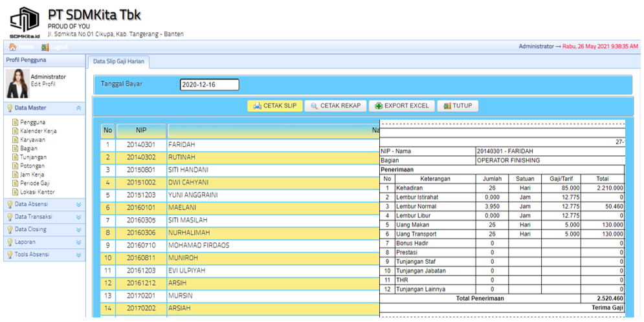Click the printer icon on Cetak Slip

tap(256, 106)
